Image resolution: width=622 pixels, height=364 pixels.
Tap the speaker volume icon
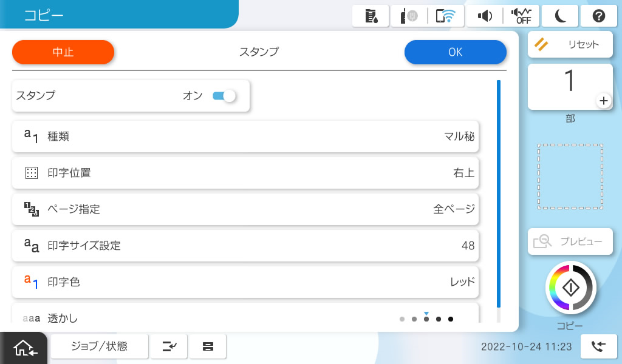[485, 16]
